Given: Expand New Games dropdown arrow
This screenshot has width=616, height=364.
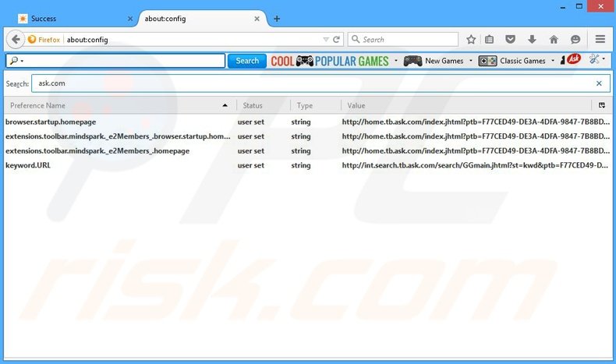Looking at the screenshot, I should (471, 61).
